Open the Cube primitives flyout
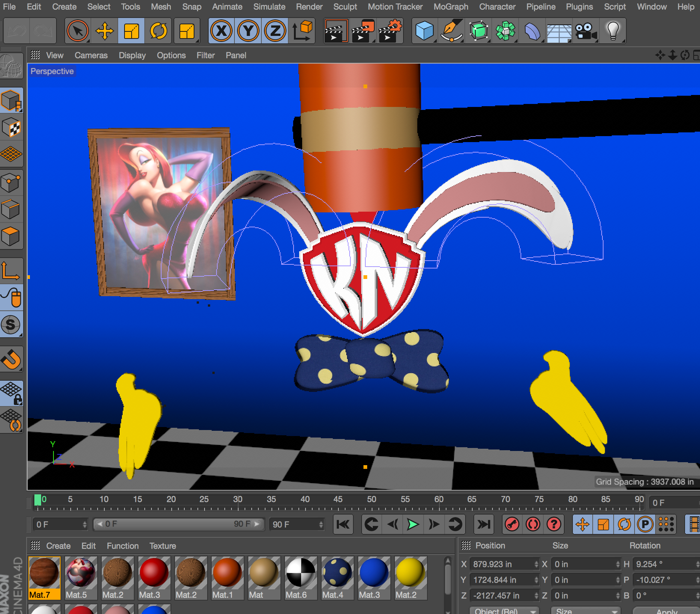 tap(424, 31)
